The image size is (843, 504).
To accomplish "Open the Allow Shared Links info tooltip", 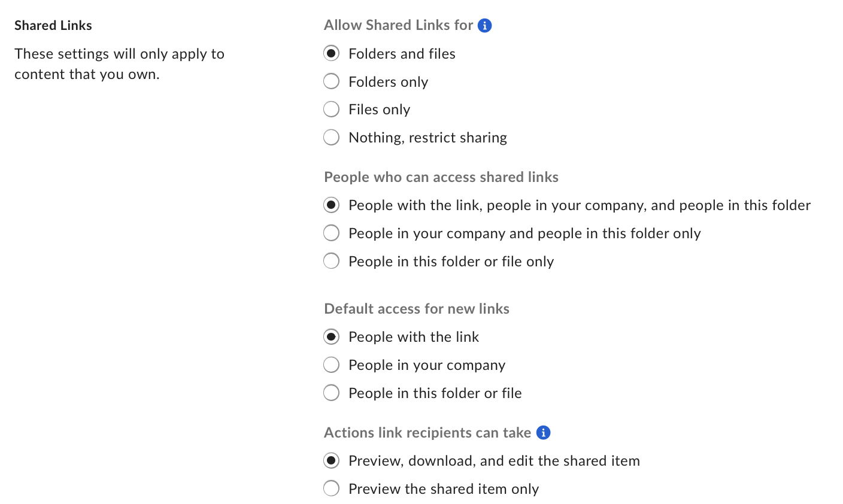I will tap(484, 25).
